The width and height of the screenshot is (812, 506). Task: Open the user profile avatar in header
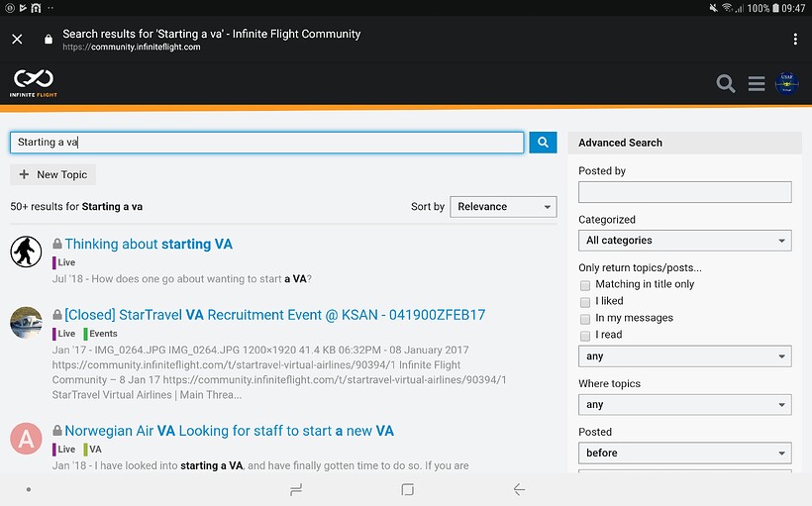click(x=786, y=83)
